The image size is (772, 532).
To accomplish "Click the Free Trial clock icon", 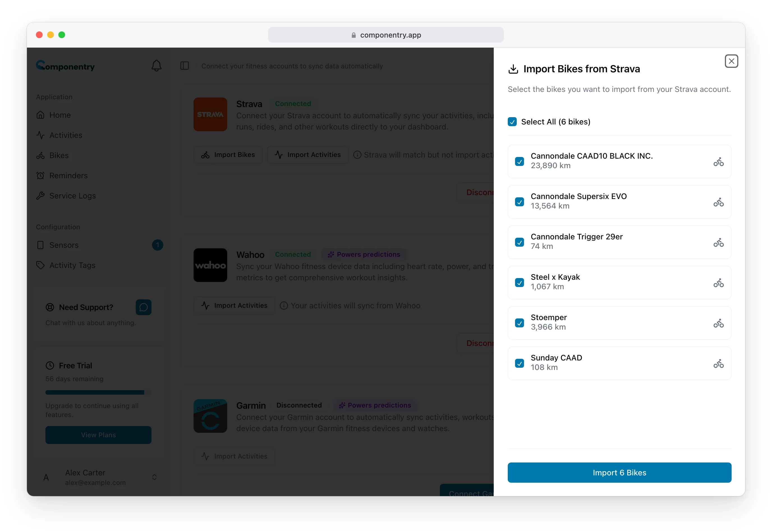I will point(50,365).
